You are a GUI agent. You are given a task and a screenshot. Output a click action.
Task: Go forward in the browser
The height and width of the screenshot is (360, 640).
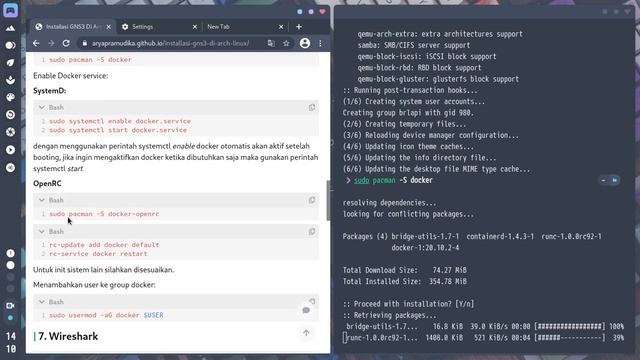pos(51,43)
